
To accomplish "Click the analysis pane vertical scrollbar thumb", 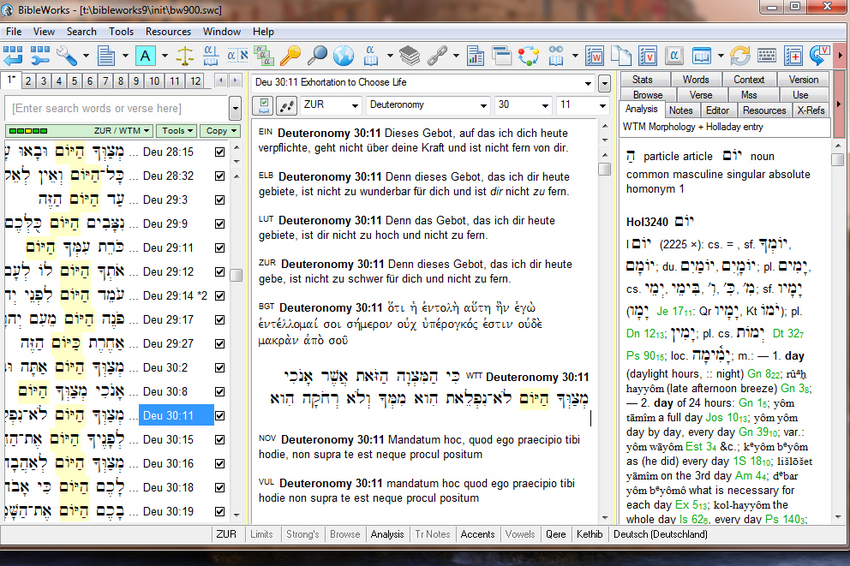I will [x=837, y=159].
